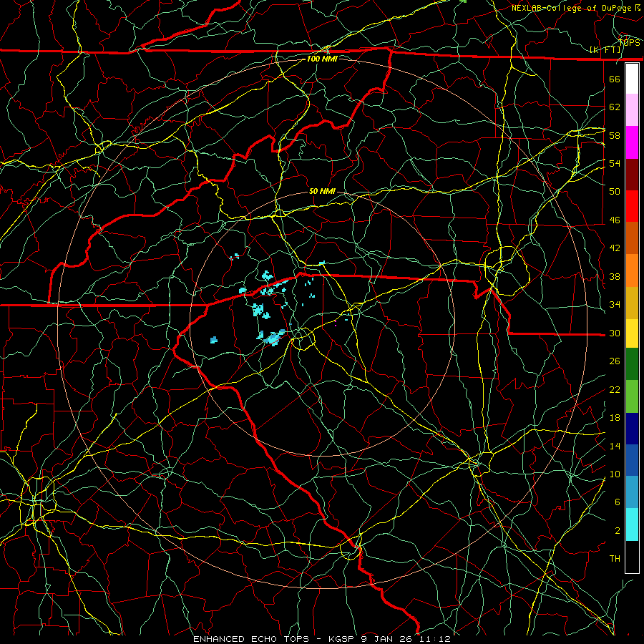644x644 pixels.
Task: Click the dark red 54 kft swatch
Action: pyautogui.click(x=632, y=175)
